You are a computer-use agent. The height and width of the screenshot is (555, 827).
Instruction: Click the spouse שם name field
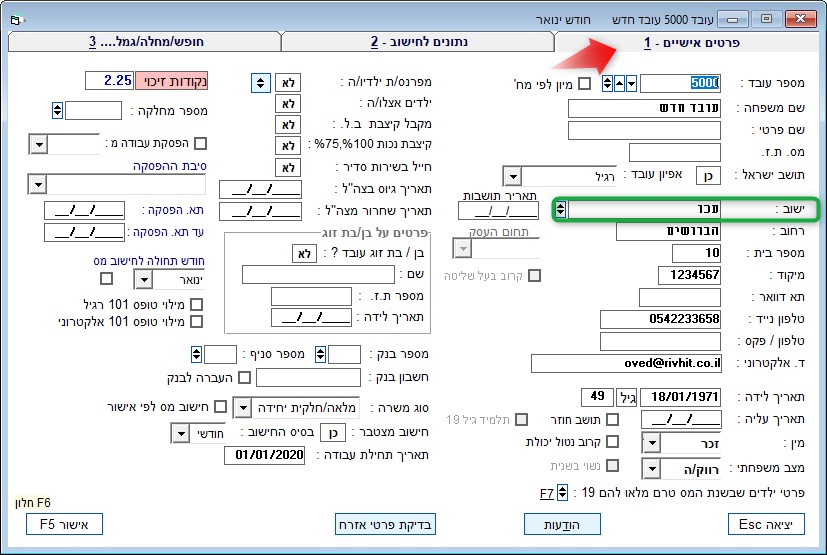click(318, 275)
